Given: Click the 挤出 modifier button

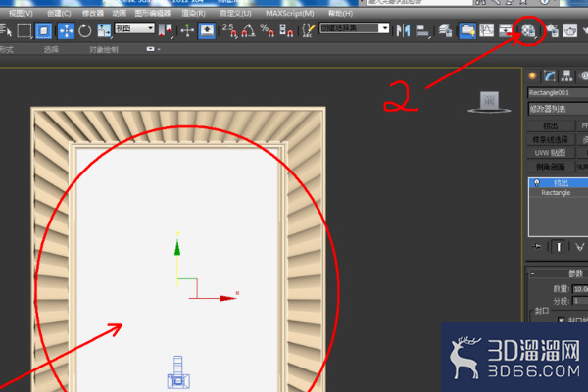Looking at the screenshot, I should click(551, 126).
